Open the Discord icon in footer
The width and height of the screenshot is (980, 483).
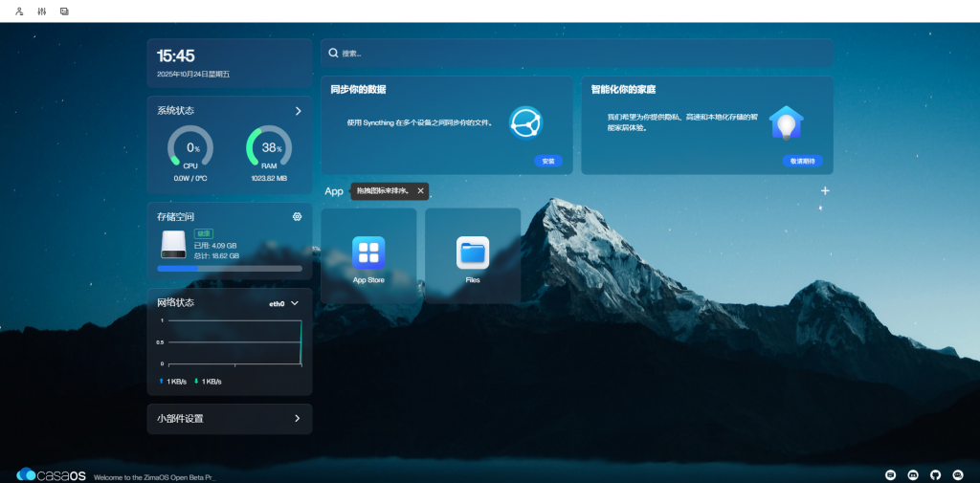point(913,474)
